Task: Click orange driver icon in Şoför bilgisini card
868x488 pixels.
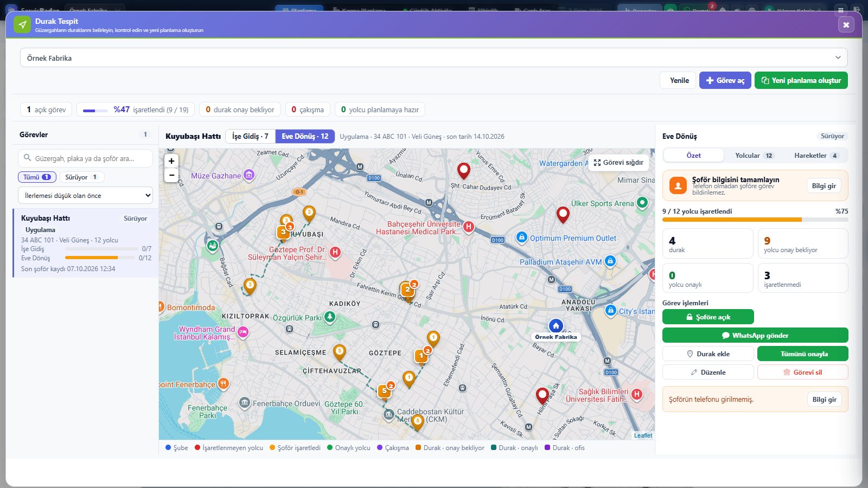Action: [678, 185]
